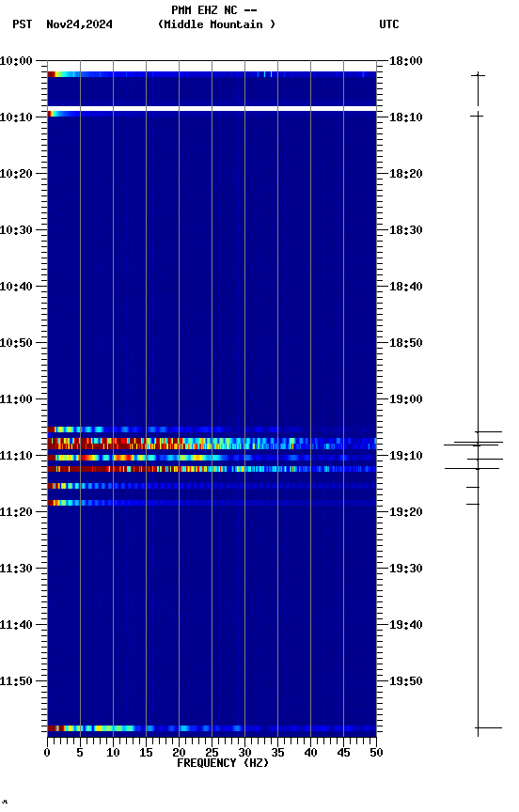This screenshot has width=519, height=812.
Task: Click the 11:30 PST time label
Action: [16, 569]
